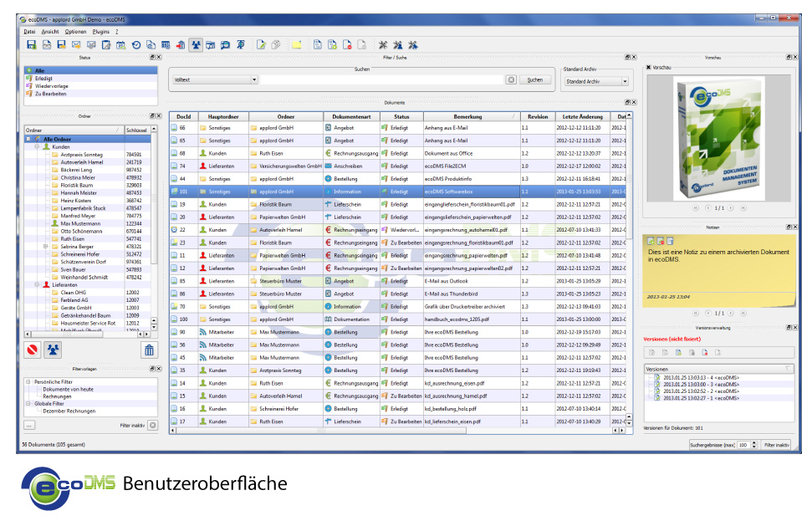This screenshot has width=812, height=521.
Task: Click the wrench with user toolbar icon
Action: (398, 45)
